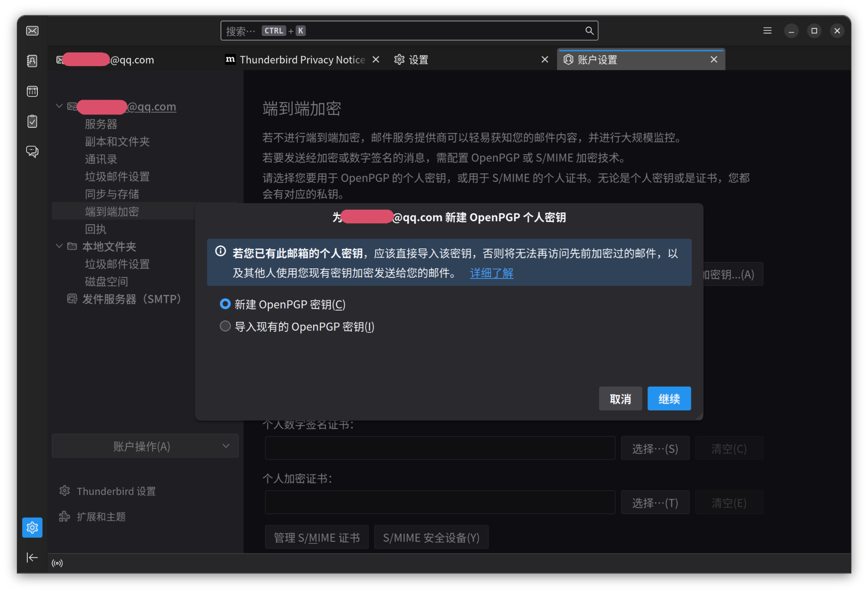
Task: Select 端到端加密 in account tree
Action: coord(112,212)
